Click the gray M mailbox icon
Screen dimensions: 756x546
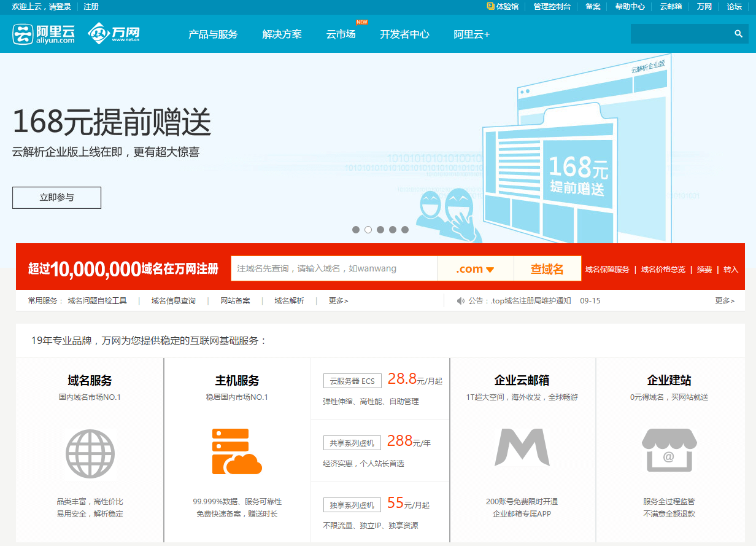(x=522, y=447)
